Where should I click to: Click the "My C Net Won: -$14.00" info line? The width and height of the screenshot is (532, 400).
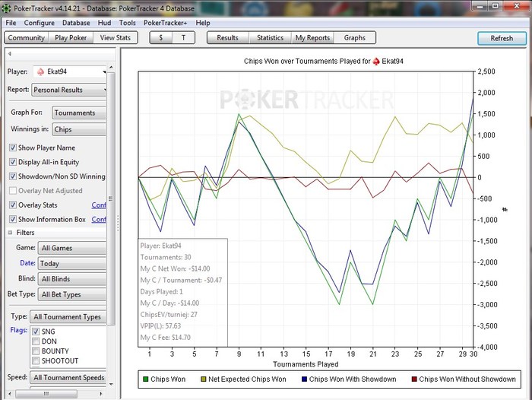pos(175,268)
